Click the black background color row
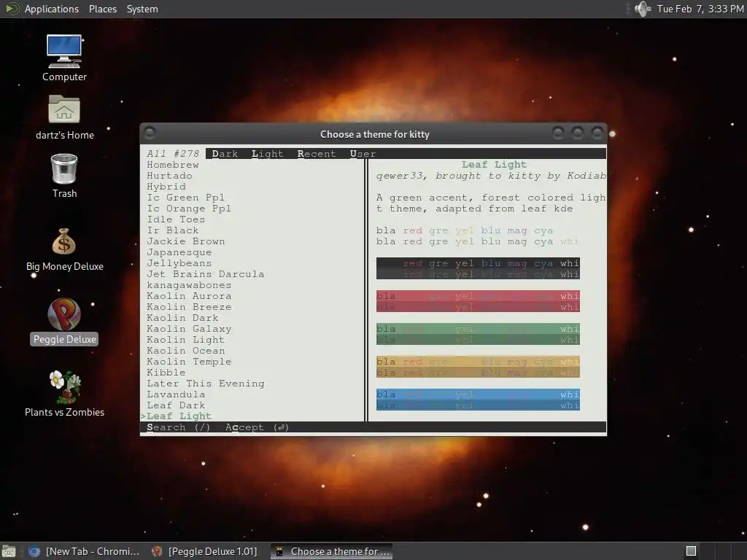The height and width of the screenshot is (560, 747). pyautogui.click(x=478, y=268)
